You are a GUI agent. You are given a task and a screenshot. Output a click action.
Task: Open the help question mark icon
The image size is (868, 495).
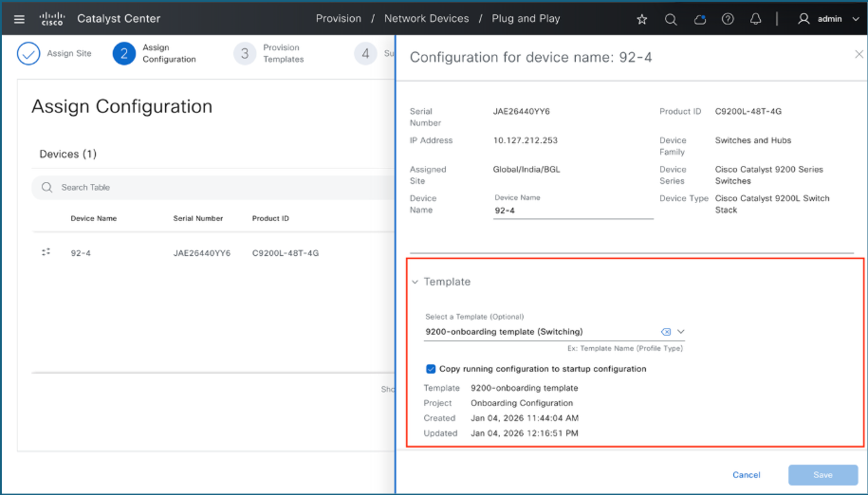pyautogui.click(x=728, y=19)
